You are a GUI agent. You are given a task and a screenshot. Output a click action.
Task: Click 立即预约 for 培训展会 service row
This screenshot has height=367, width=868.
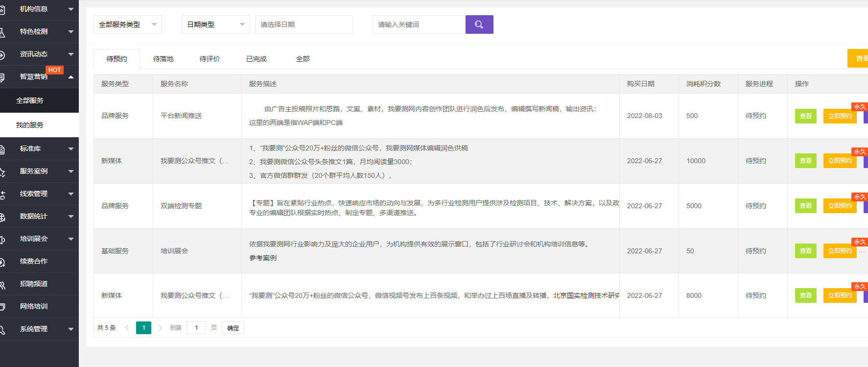pos(840,251)
